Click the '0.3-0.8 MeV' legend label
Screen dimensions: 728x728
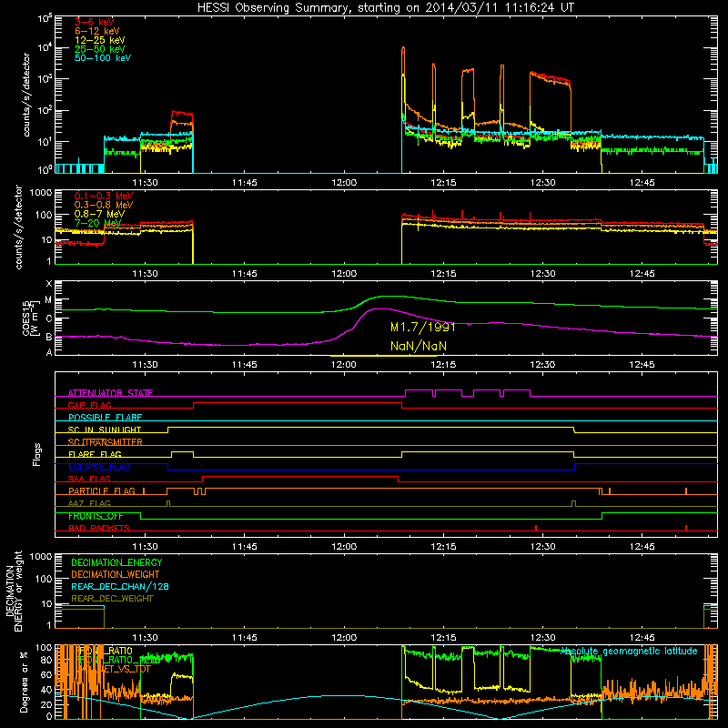click(104, 205)
